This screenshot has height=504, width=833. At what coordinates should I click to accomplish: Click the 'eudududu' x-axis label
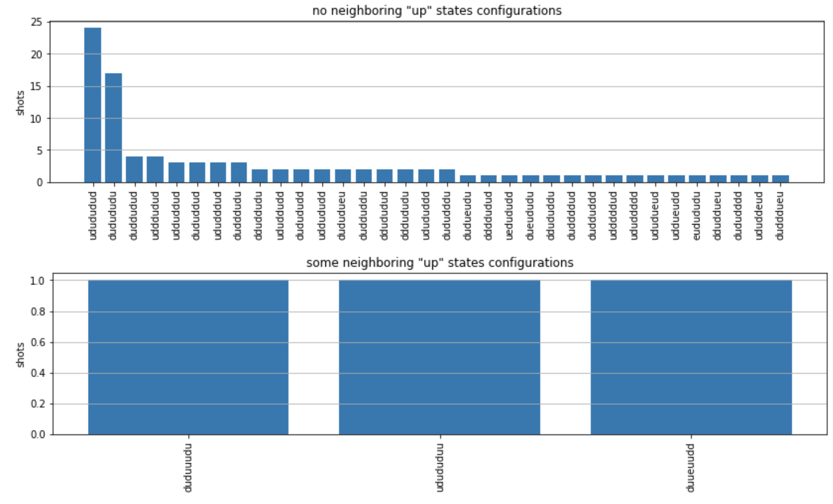[x=696, y=216]
